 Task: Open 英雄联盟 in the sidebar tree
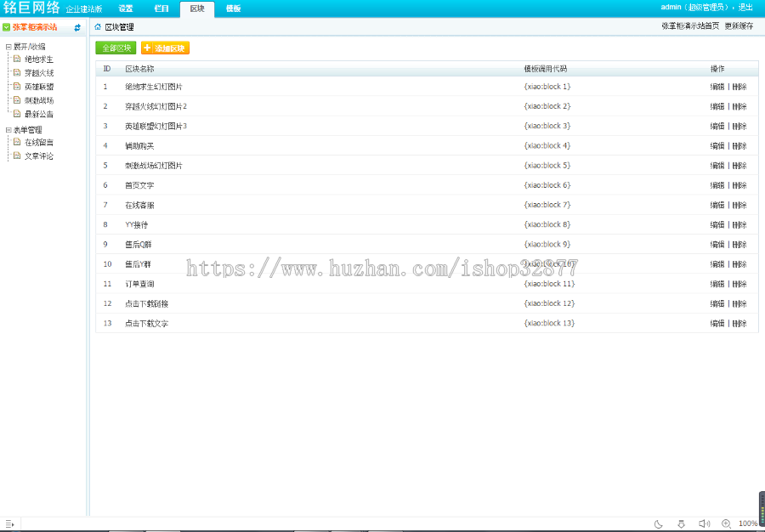39,87
